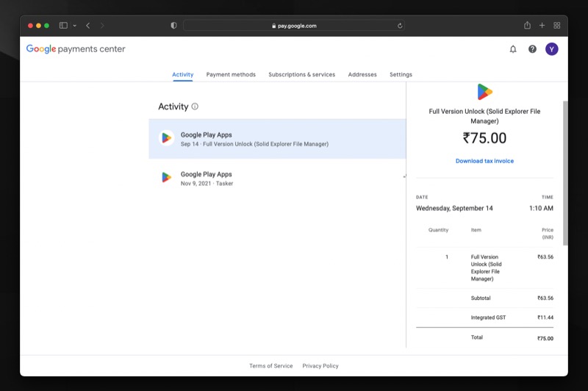This screenshot has width=588, height=391.
Task: Open the Y account avatar
Action: tap(552, 49)
